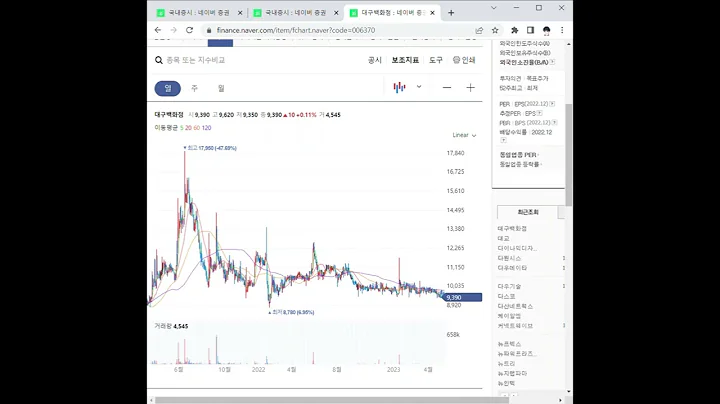Open the 동일업종 등락률 link
The height and width of the screenshot is (404, 720).
[519, 164]
